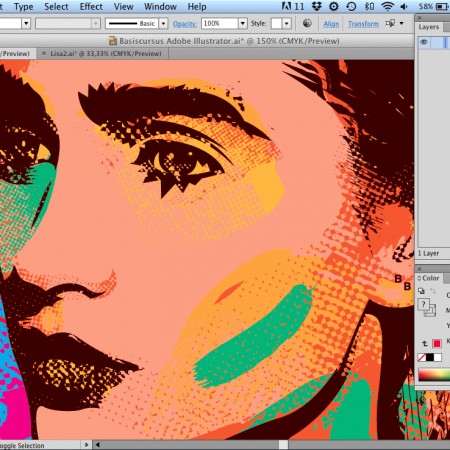Image resolution: width=450 pixels, height=450 pixels.
Task: Click the volume speaker icon
Action: (x=404, y=6)
